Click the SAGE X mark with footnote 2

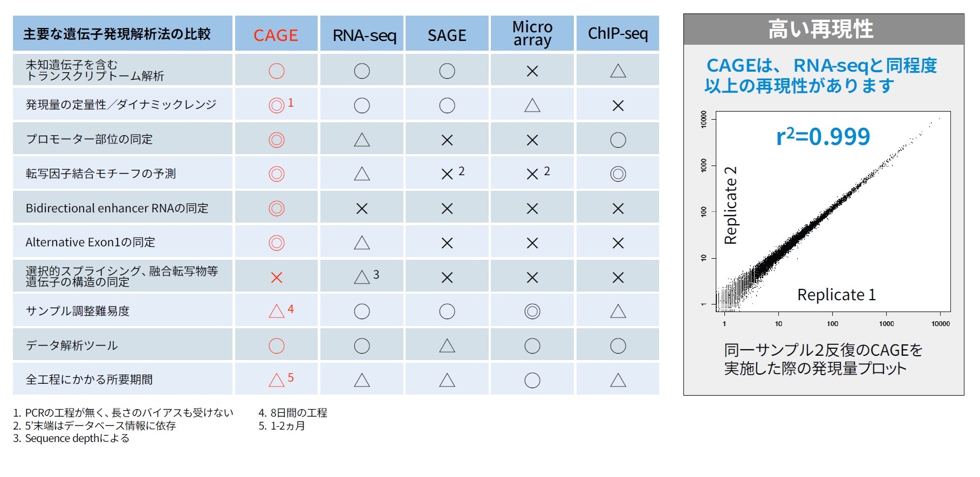[x=447, y=174]
